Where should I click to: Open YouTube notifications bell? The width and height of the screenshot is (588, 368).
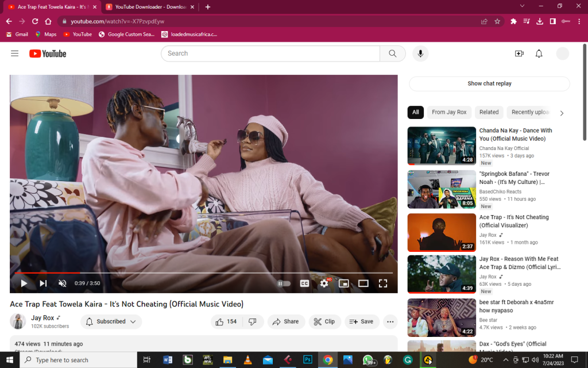[x=539, y=53]
